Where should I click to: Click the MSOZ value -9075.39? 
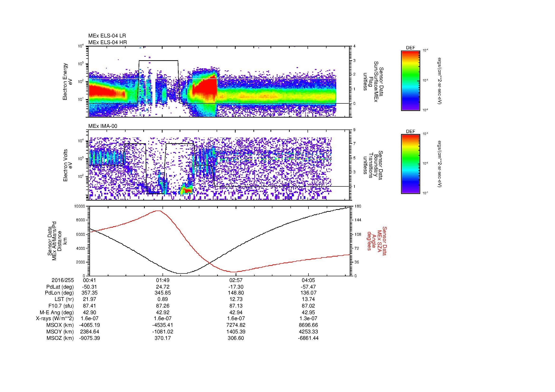pos(90,338)
